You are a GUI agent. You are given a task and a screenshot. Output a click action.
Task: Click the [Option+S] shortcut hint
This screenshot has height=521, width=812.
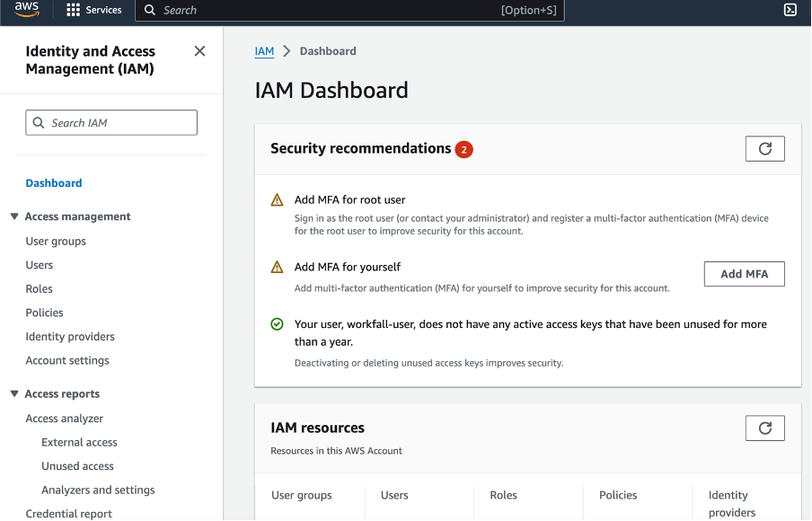pyautogui.click(x=529, y=11)
